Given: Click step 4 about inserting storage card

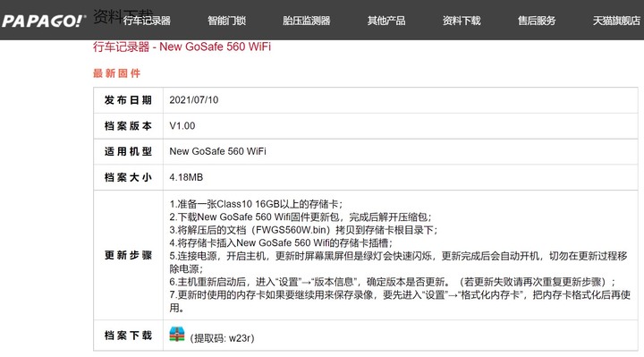Looking at the screenshot, I should 281,242.
